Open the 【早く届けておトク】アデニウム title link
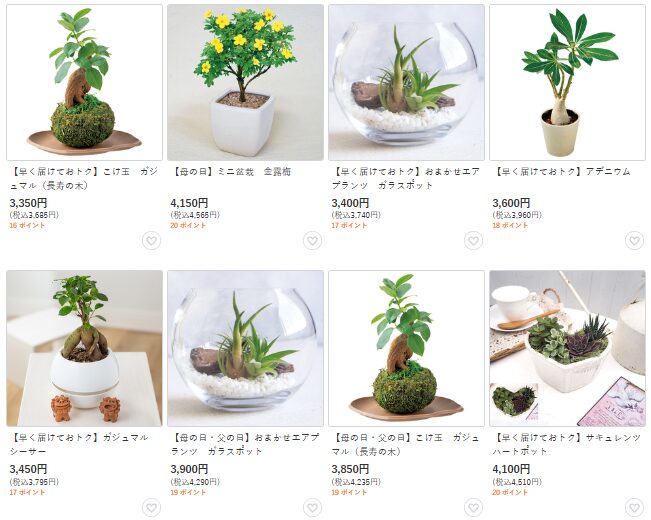651x520 pixels. coord(561,172)
